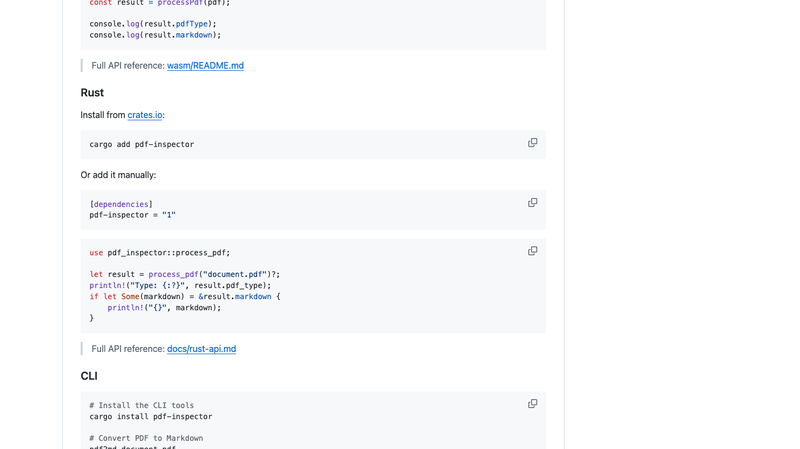This screenshot has width=800, height=449.
Task: Click the Rust section heading
Action: 92,93
